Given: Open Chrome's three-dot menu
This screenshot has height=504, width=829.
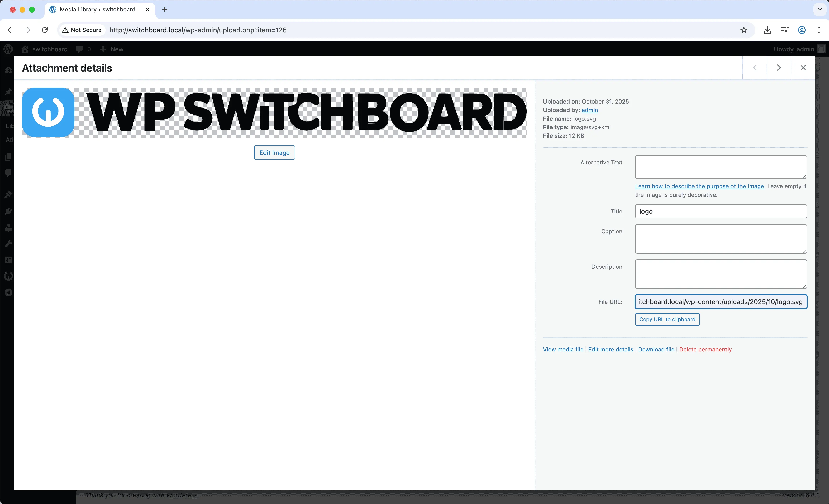Looking at the screenshot, I should (x=819, y=30).
